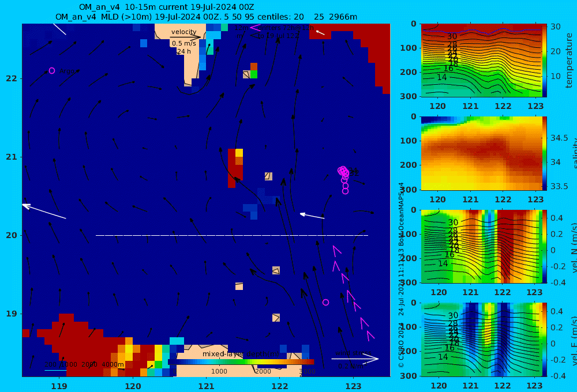Click the cyan bathymetry line sample under '200'
The width and height of the screenshot is (577, 392).
point(55,370)
